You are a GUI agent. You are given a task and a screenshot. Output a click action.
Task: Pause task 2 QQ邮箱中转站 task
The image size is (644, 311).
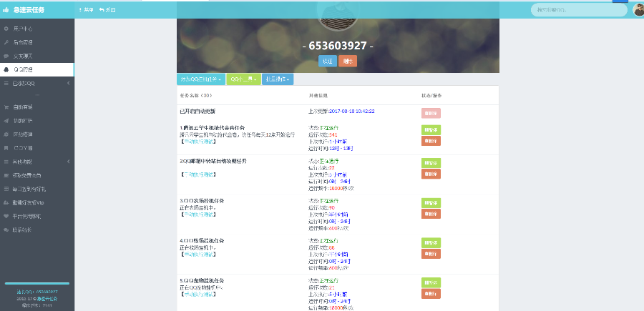[431, 163]
